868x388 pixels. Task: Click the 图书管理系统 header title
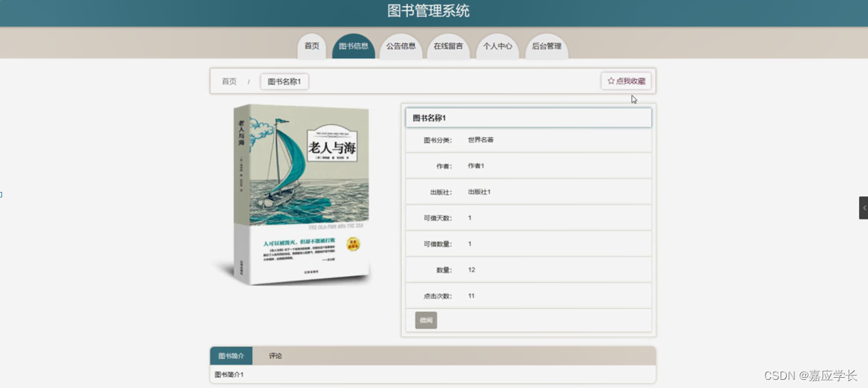[x=428, y=11]
